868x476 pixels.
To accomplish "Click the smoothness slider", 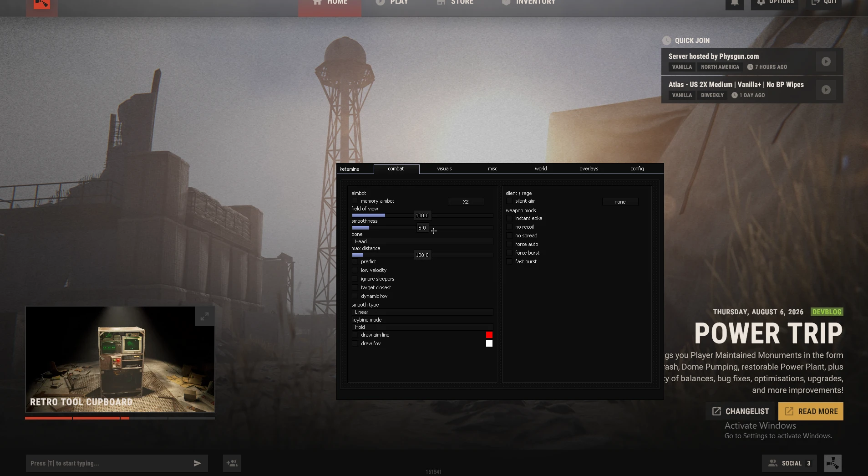I will [x=422, y=228].
